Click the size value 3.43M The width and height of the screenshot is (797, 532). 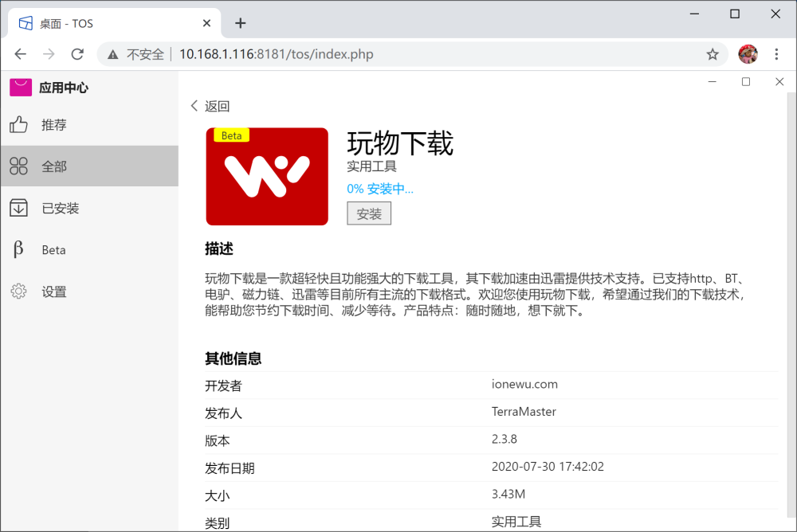point(508,494)
